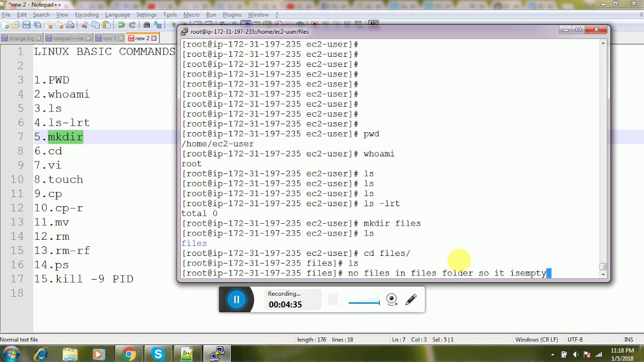The height and width of the screenshot is (362, 644).
Task: Pause the screen recording
Action: coord(236,300)
